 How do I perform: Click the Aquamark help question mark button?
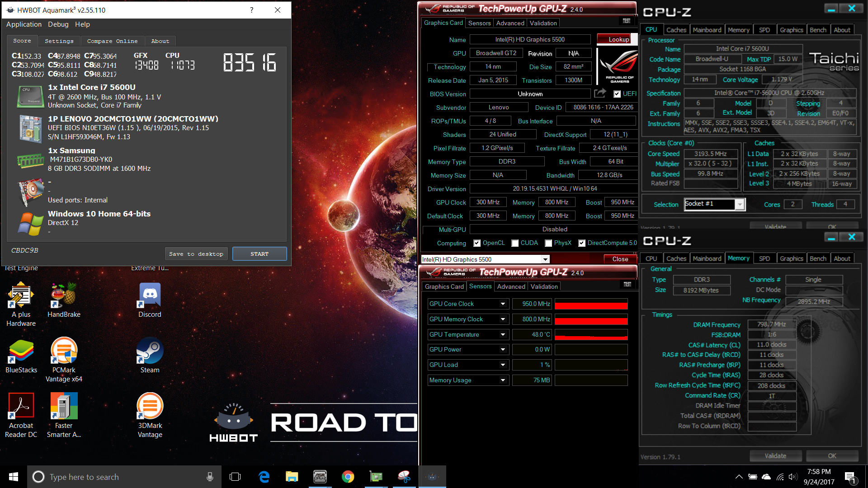coord(252,10)
